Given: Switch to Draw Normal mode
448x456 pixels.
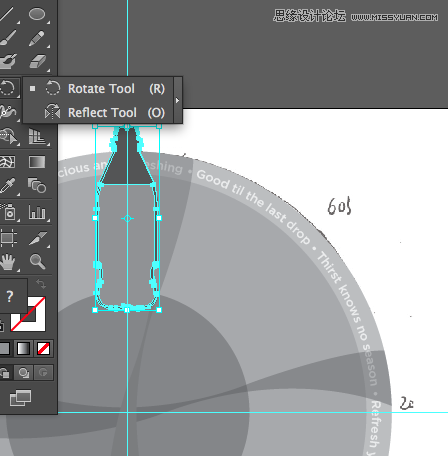Looking at the screenshot, I should coord(4,373).
